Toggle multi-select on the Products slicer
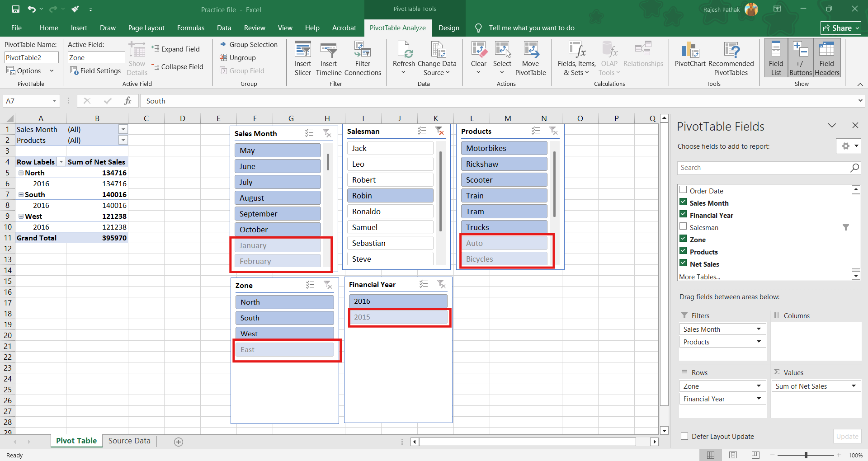 pyautogui.click(x=536, y=131)
